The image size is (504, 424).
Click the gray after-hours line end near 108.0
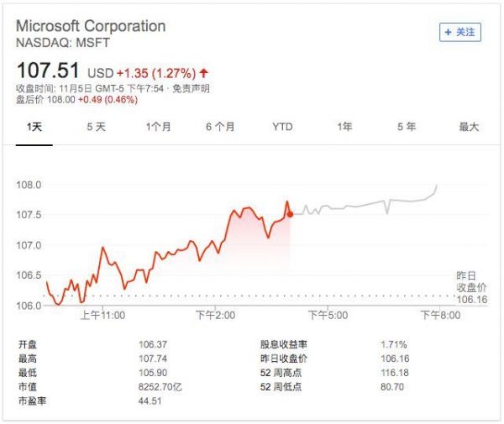[436, 186]
